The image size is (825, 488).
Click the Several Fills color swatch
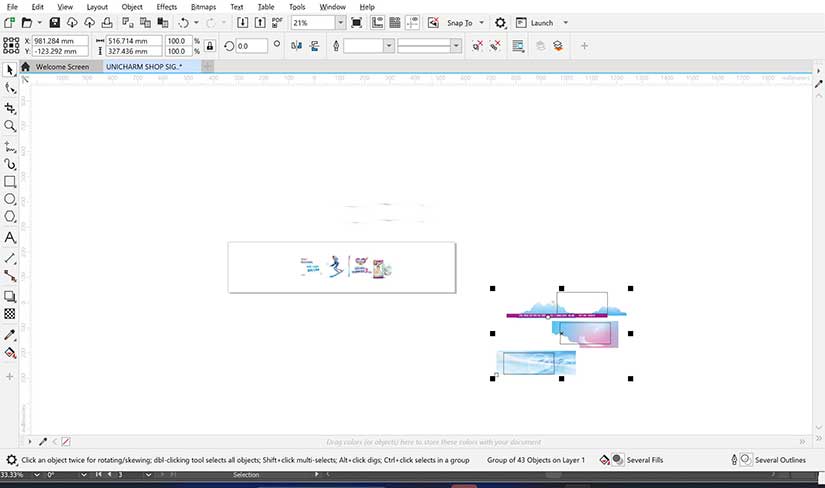click(618, 460)
